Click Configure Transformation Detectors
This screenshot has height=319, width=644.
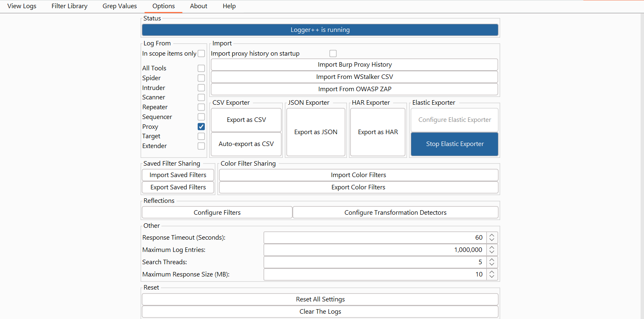(395, 213)
